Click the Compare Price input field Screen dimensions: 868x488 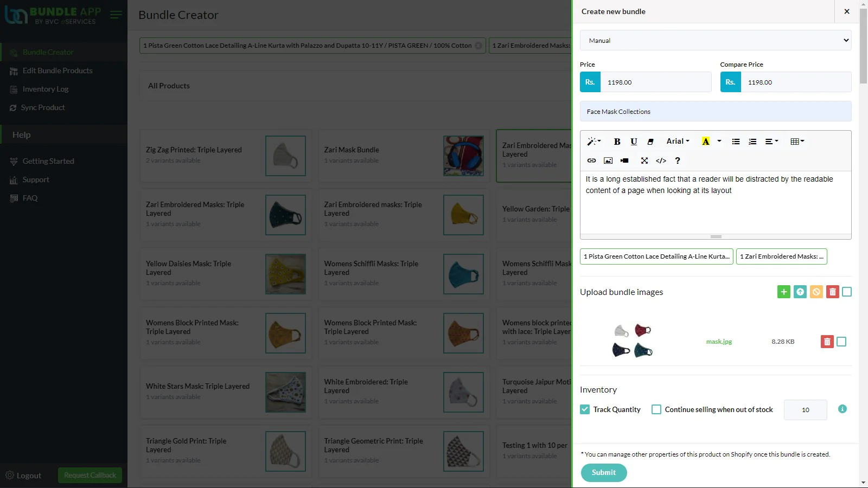[796, 82]
